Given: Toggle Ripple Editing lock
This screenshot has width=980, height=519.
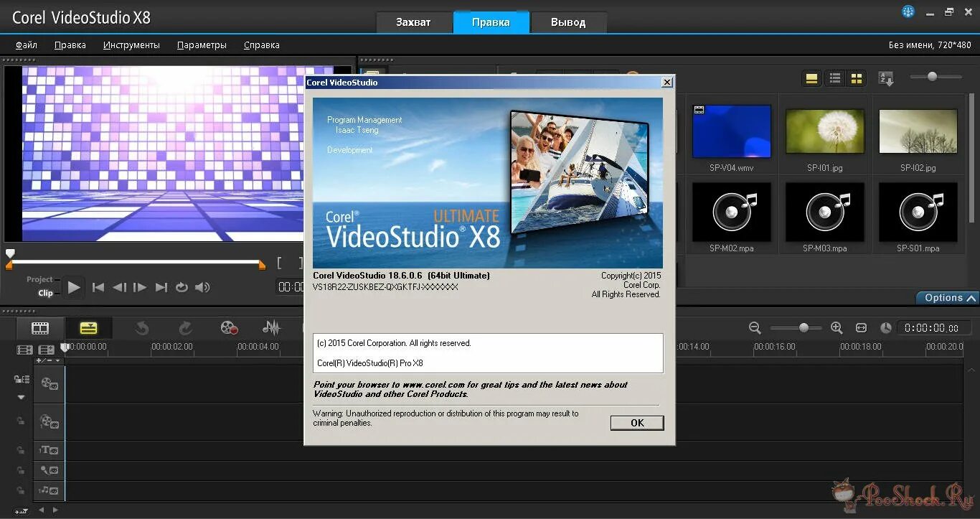Looking at the screenshot, I should coord(22,380).
